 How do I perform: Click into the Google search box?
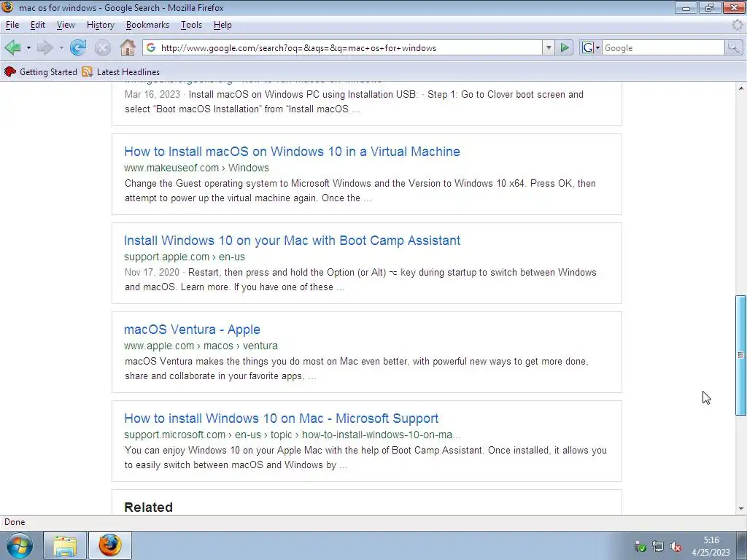point(664,47)
